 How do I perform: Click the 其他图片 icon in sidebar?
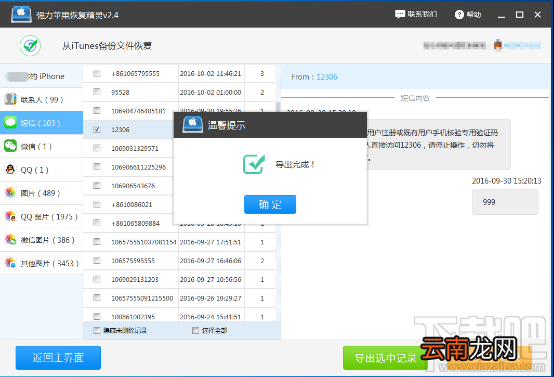click(10, 263)
